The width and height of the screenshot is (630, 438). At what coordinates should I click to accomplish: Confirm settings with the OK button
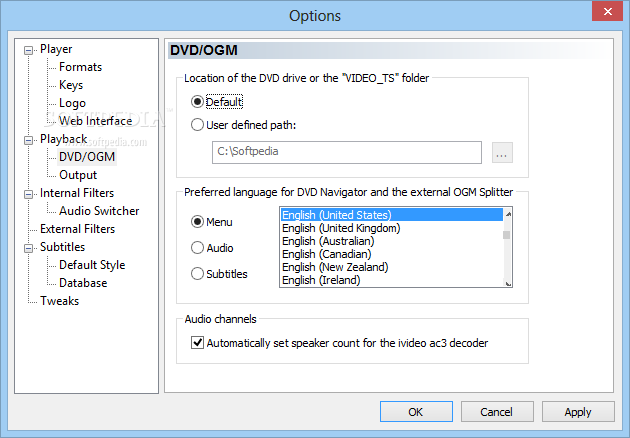click(416, 411)
